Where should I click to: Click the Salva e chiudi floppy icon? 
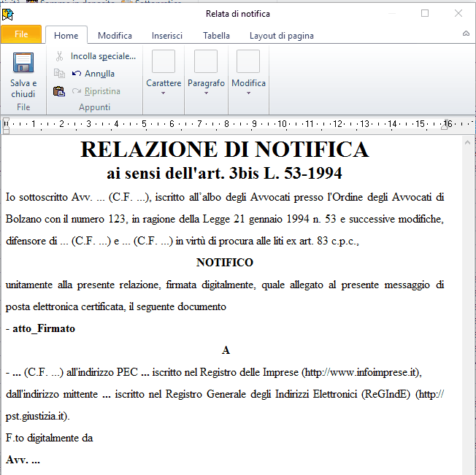pyautogui.click(x=23, y=63)
